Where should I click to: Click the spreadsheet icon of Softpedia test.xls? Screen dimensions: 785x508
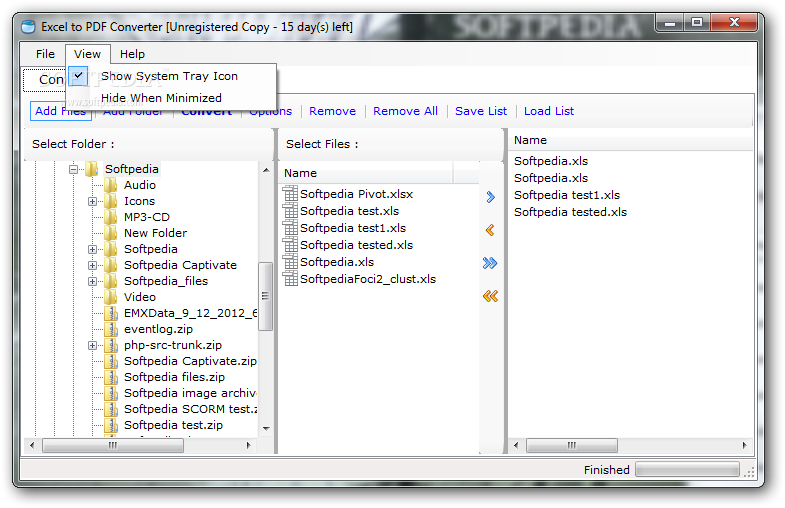point(290,211)
